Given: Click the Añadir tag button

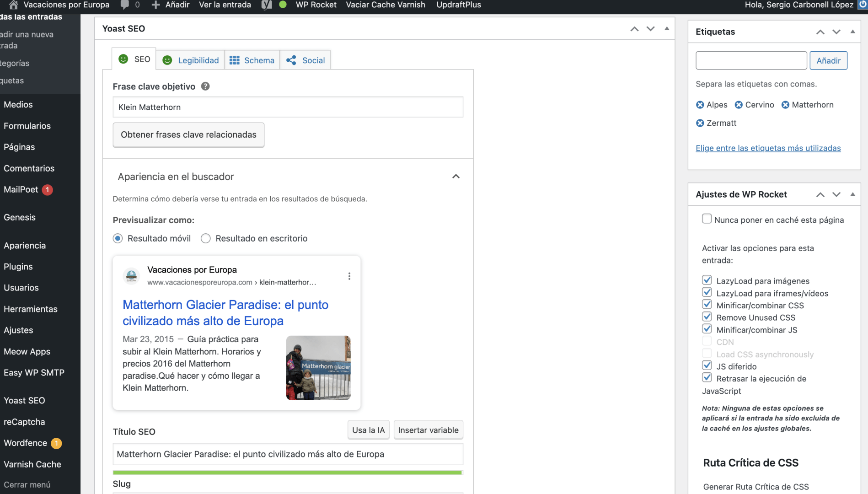Looking at the screenshot, I should (828, 60).
